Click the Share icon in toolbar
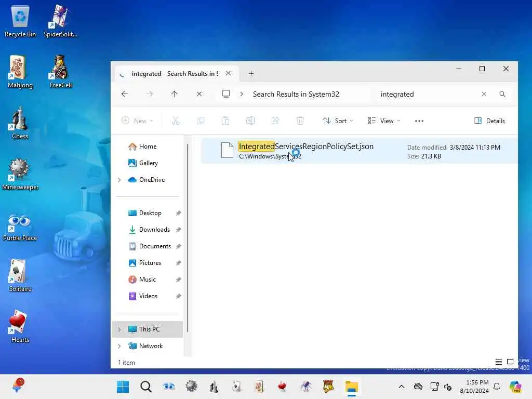 (x=275, y=121)
